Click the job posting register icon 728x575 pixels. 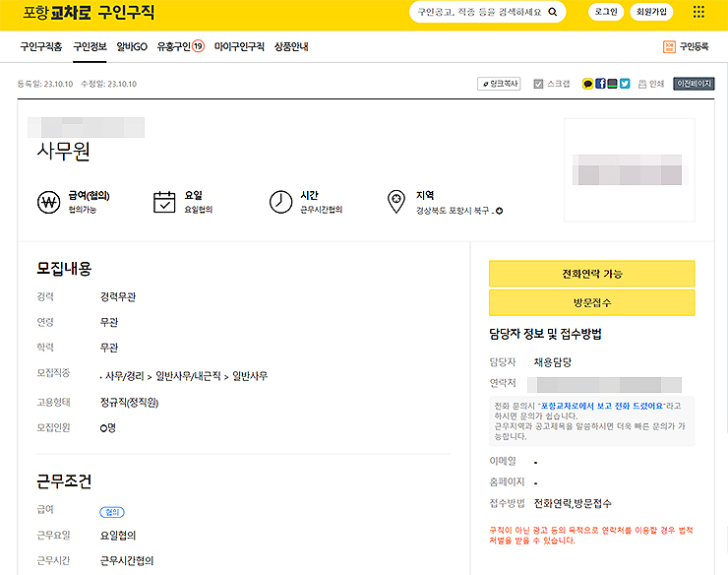669,46
